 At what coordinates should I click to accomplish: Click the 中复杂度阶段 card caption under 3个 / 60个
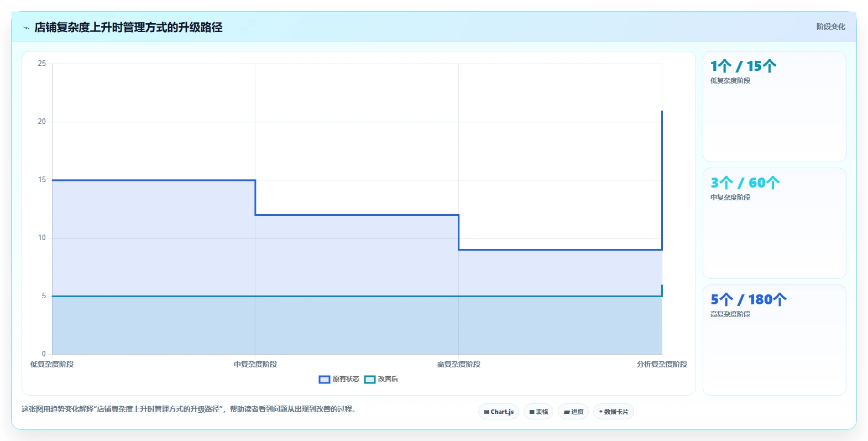point(730,198)
